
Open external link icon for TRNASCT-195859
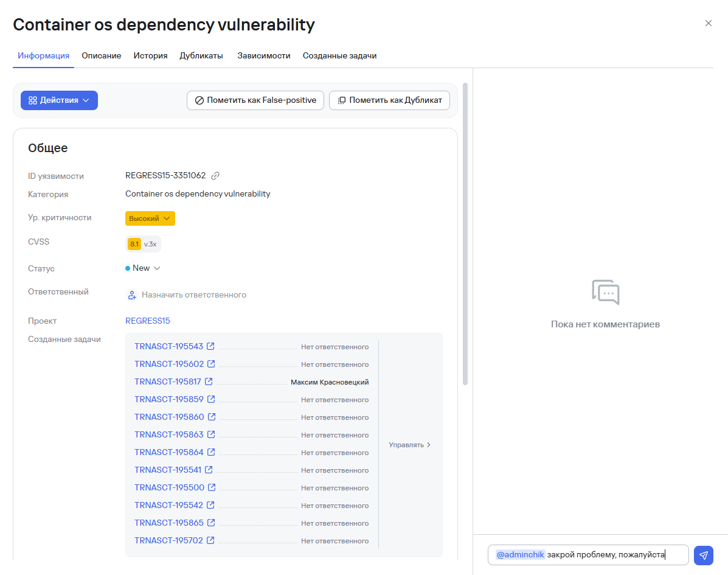(x=211, y=399)
